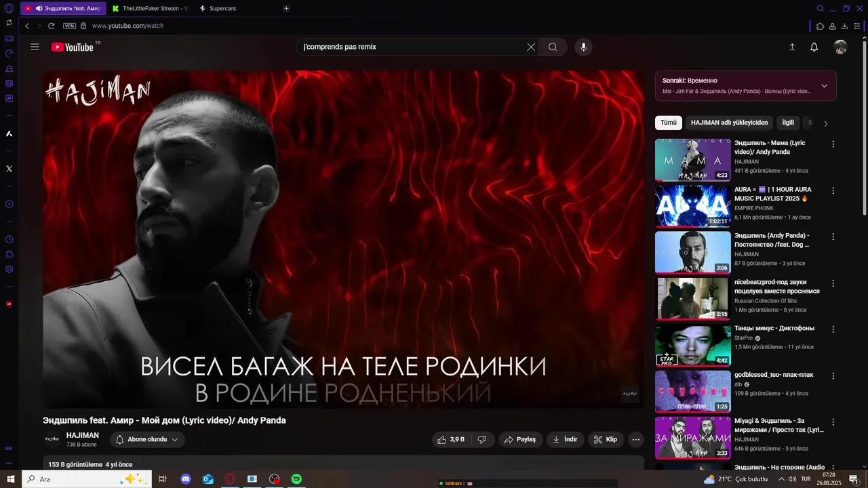The image size is (868, 488).
Task: Click the Klip scissors button
Action: point(606,439)
